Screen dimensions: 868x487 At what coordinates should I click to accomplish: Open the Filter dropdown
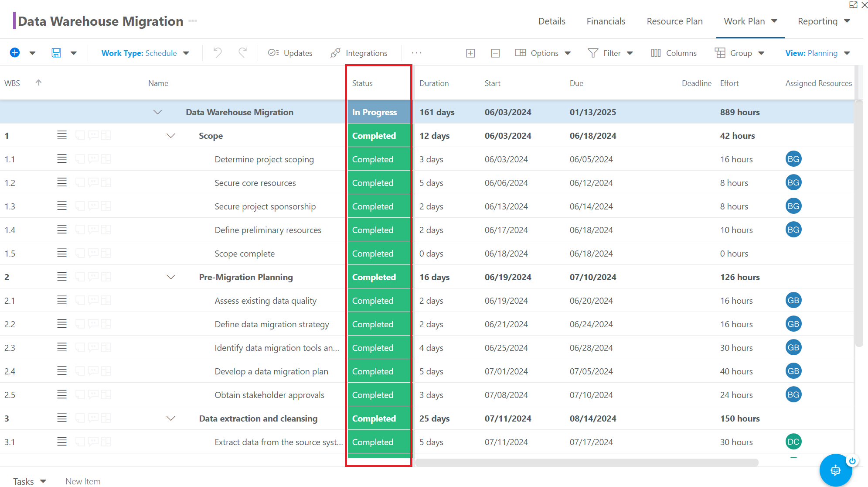610,53
